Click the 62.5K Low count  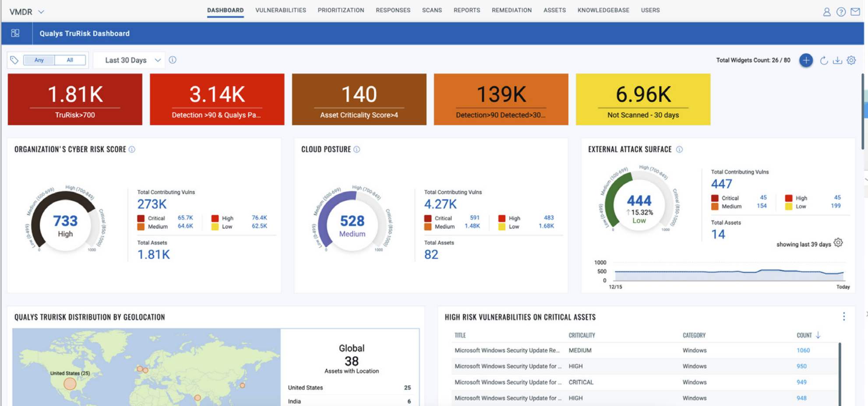[x=259, y=226]
